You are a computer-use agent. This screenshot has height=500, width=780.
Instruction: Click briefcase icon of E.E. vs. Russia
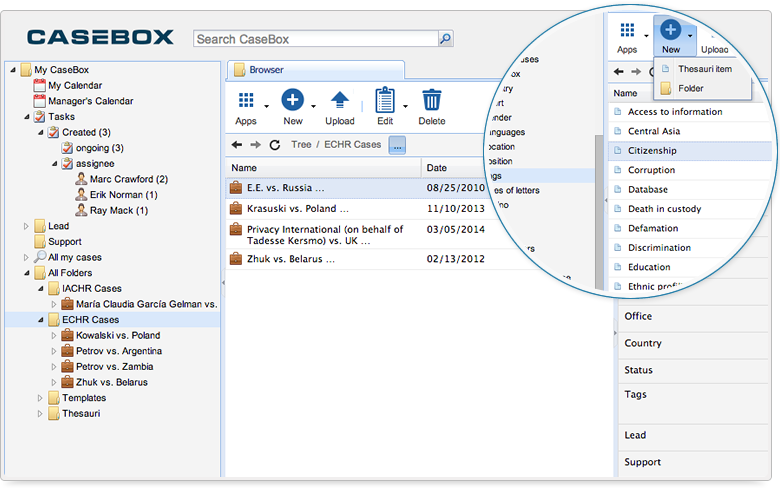tap(236, 188)
